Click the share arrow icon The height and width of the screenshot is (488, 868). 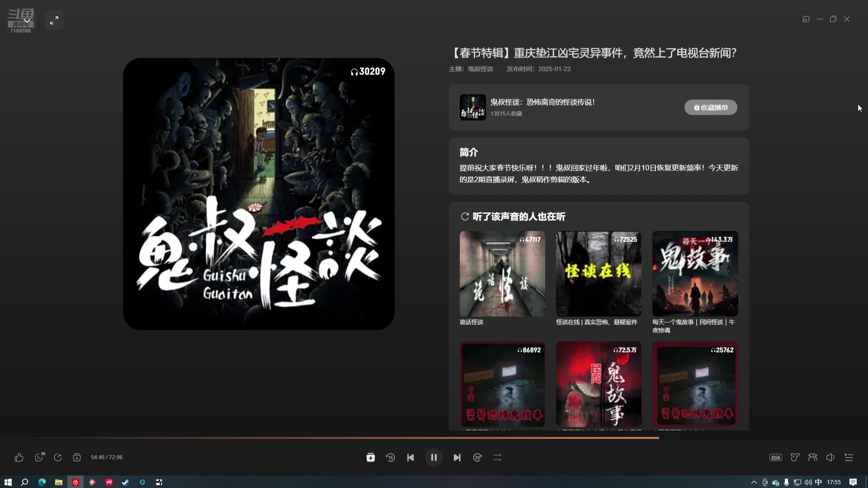[58, 457]
